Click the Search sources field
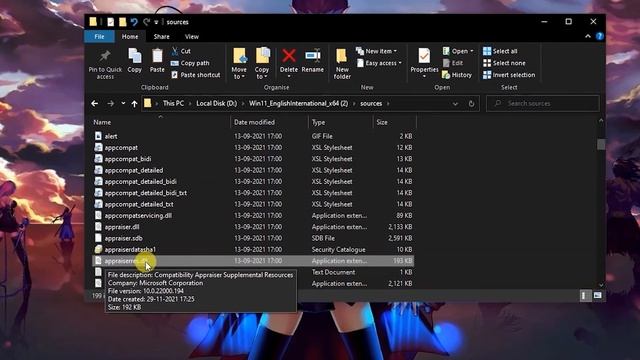The height and width of the screenshot is (360, 640). click(x=543, y=104)
